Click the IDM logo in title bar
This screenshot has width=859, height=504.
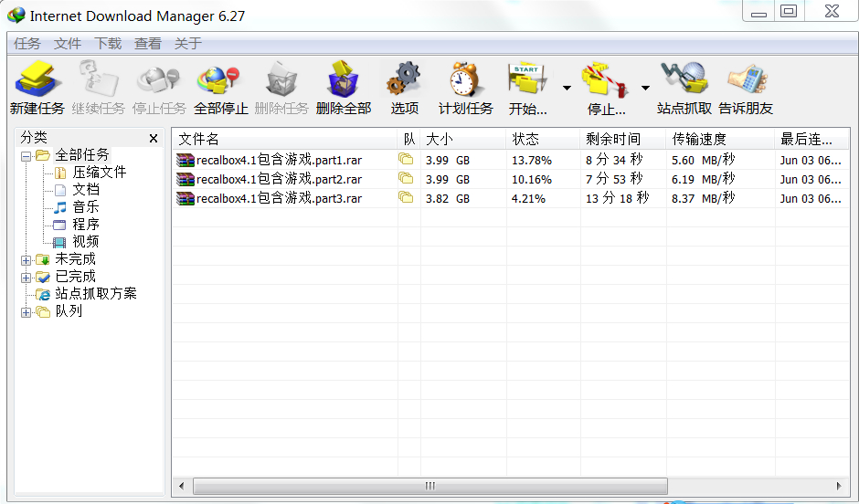click(16, 16)
